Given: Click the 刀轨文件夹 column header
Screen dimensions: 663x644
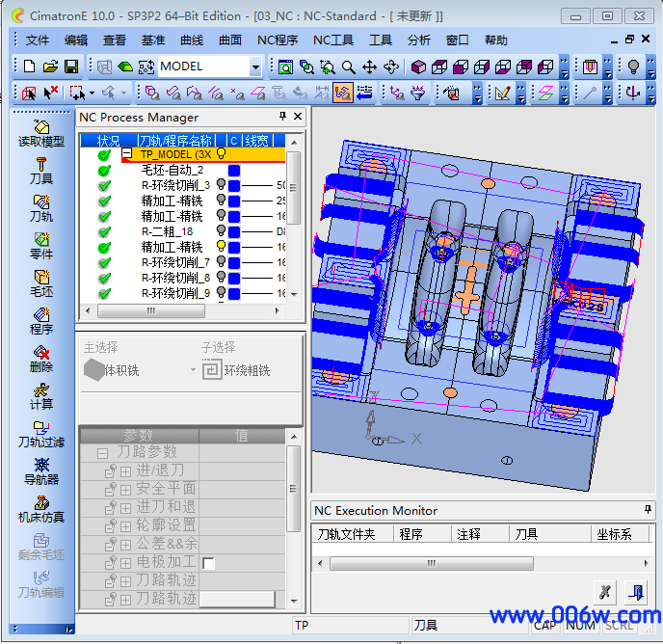Looking at the screenshot, I should coord(353,534).
